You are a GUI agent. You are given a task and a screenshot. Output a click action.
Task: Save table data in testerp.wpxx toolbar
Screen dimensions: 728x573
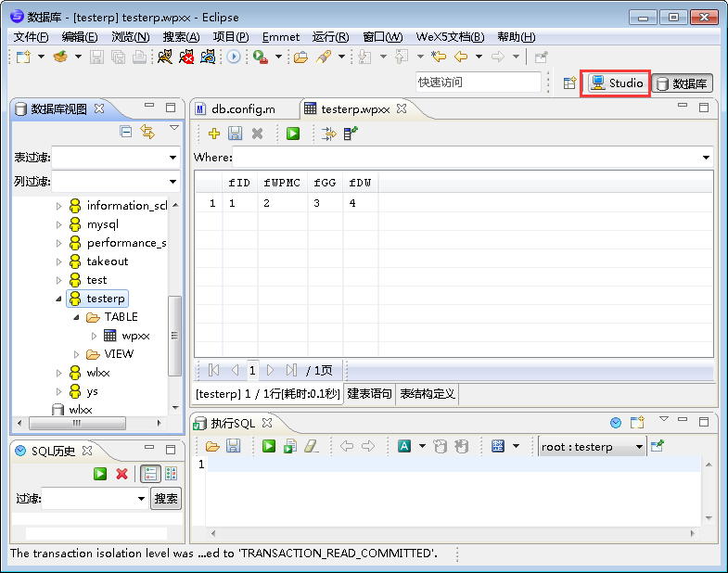pos(235,134)
